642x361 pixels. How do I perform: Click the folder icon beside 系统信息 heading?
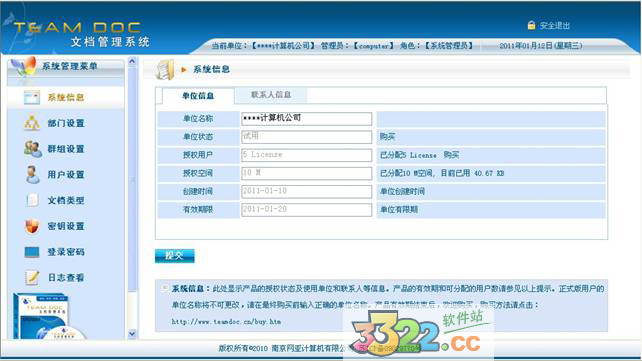165,70
